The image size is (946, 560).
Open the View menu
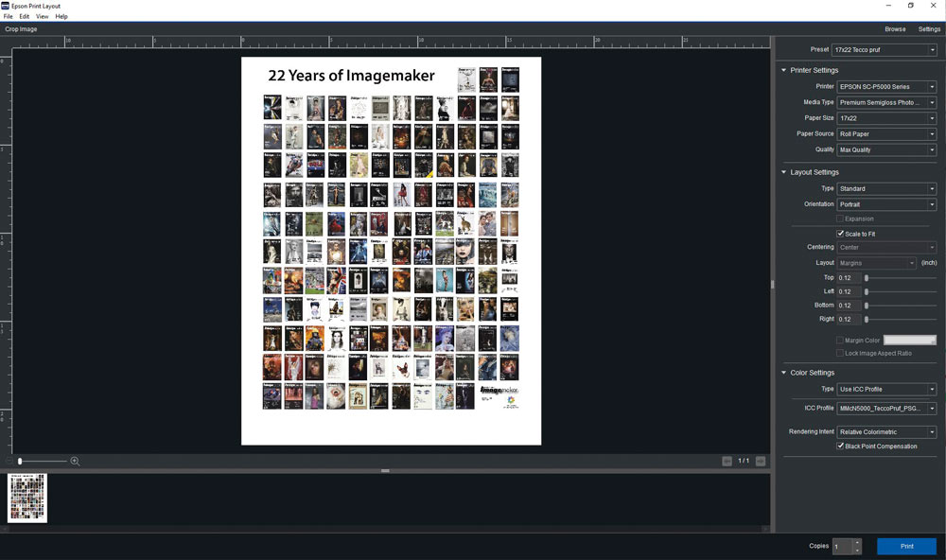(x=43, y=16)
